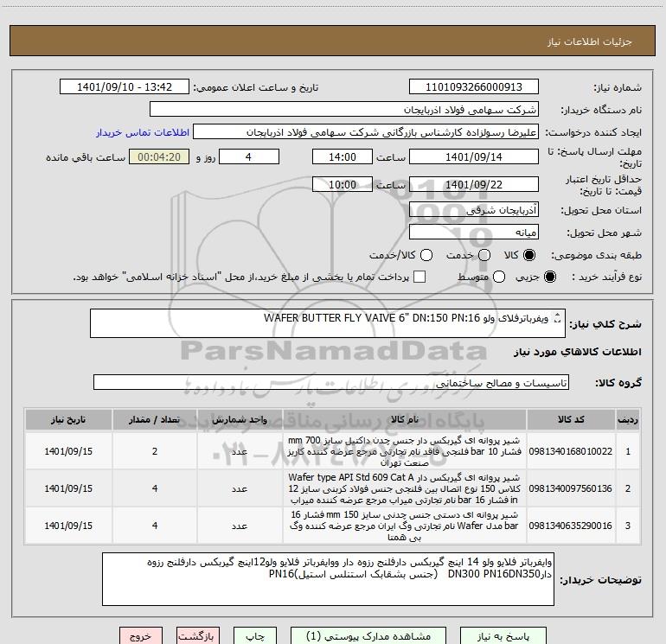Click the goods group field تاسیسات و مصالح ساختمانی
The image size is (666, 644).
pos(331,382)
